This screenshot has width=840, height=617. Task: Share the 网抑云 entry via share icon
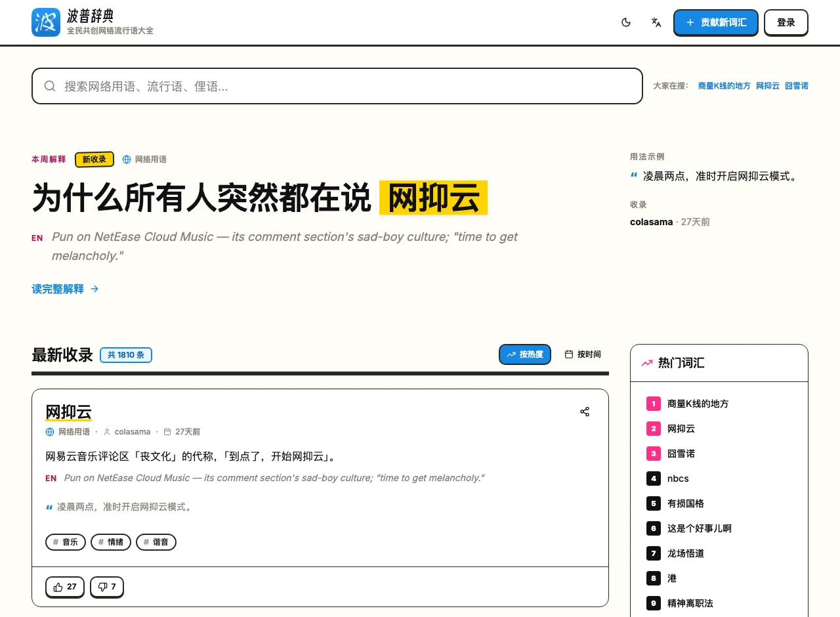(585, 412)
